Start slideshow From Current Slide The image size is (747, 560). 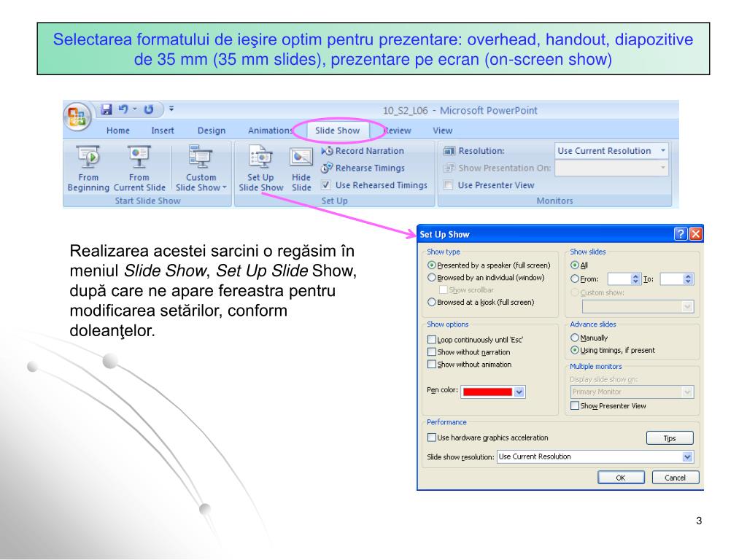click(139, 168)
